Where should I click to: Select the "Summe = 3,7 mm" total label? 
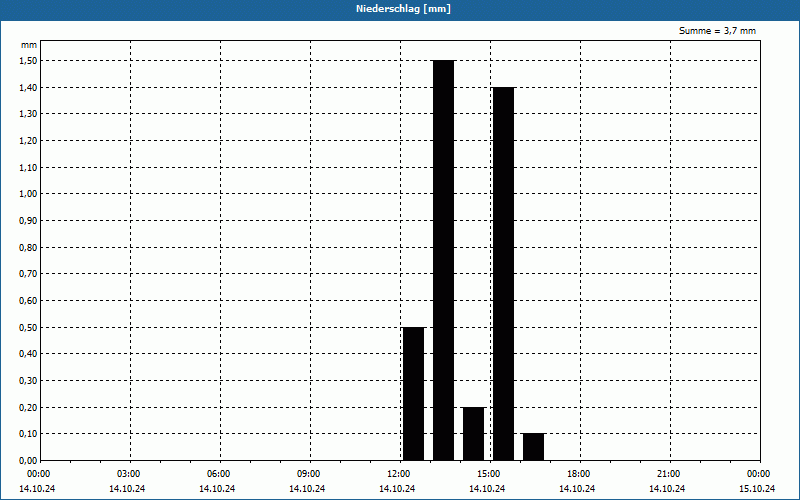point(717,31)
